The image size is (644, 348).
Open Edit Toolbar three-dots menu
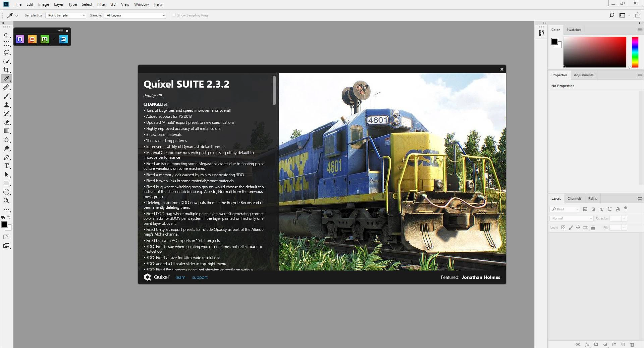[x=6, y=209]
